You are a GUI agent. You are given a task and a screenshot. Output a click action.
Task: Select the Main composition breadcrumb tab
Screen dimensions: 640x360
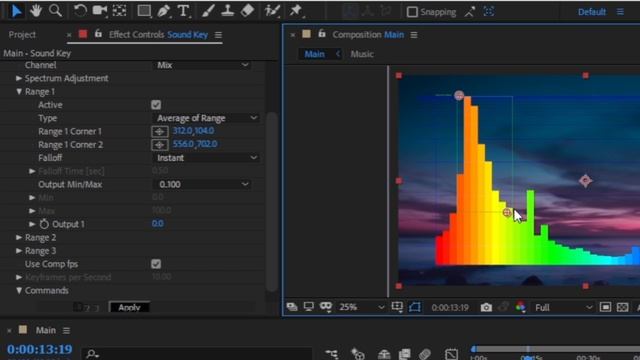pyautogui.click(x=315, y=54)
